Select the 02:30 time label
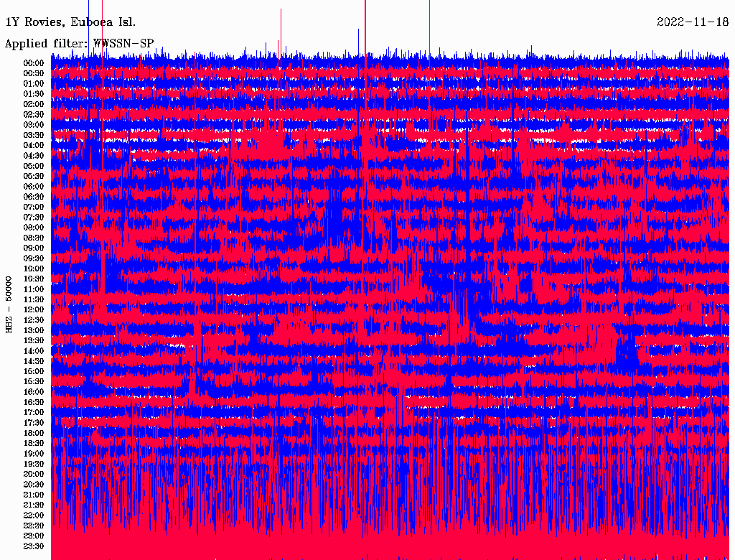This screenshot has height=560, width=735. pyautogui.click(x=34, y=115)
